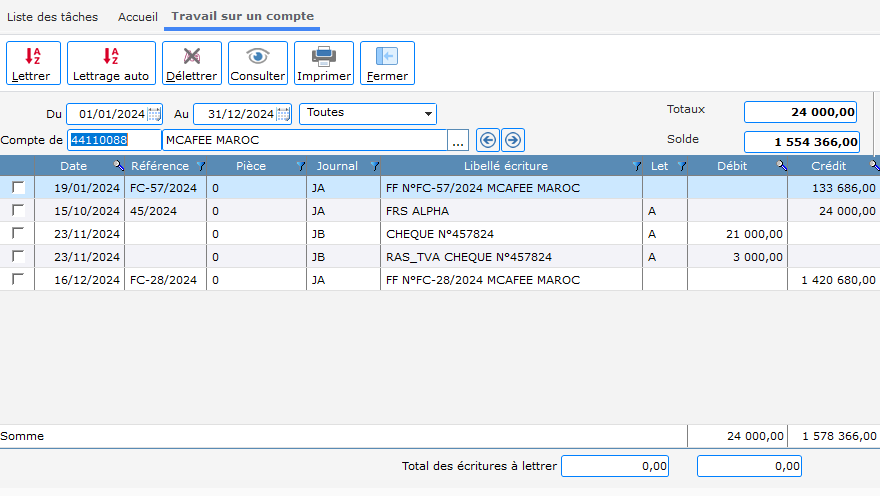This screenshot has height=496, width=880.
Task: Open the Liste des tâches tab
Action: pyautogui.click(x=52, y=17)
